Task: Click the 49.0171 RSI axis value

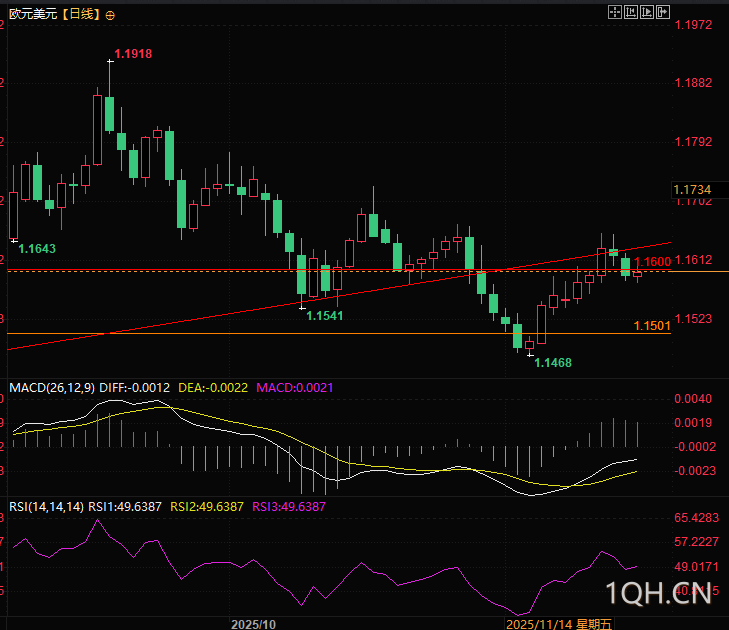Action: click(696, 567)
